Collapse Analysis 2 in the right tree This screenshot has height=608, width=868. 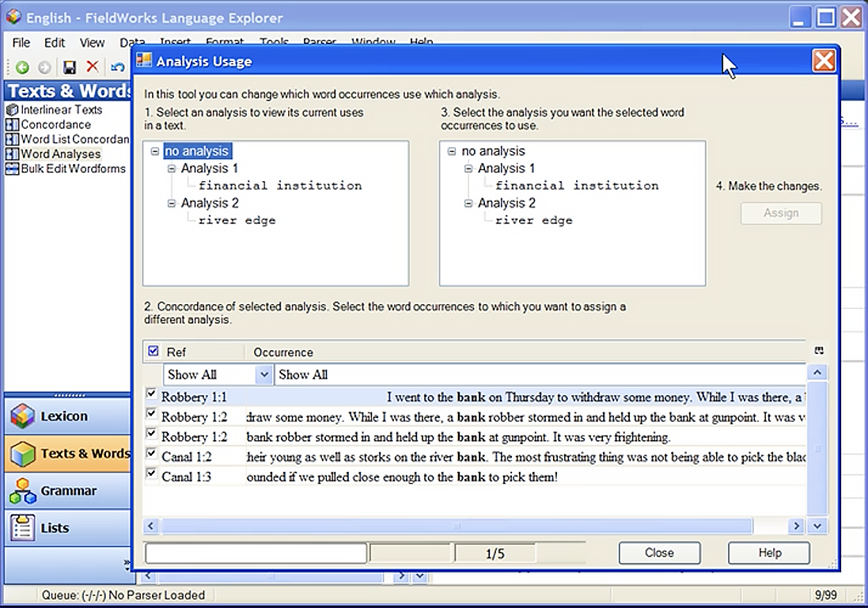pos(468,203)
